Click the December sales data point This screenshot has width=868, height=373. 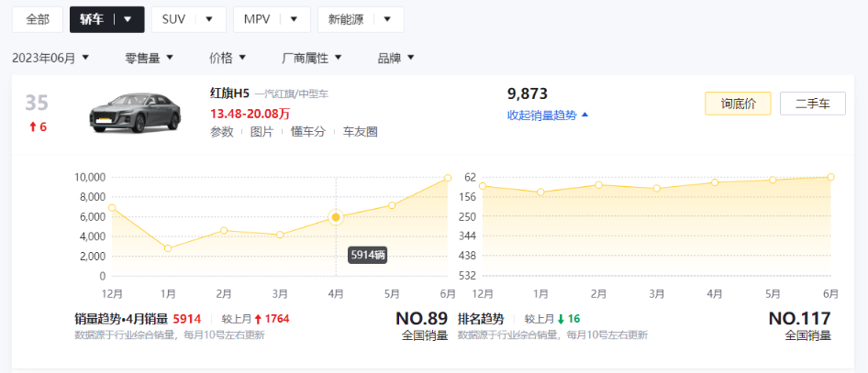click(x=112, y=208)
